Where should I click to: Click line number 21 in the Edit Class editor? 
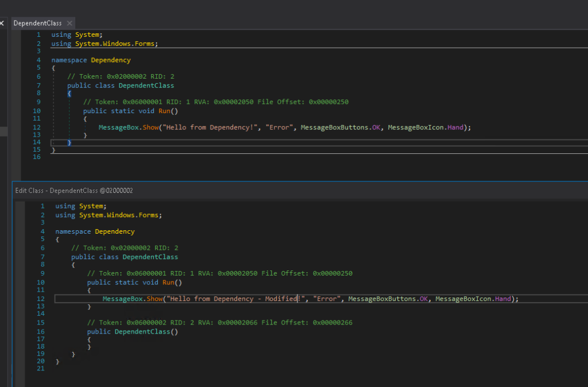41,368
